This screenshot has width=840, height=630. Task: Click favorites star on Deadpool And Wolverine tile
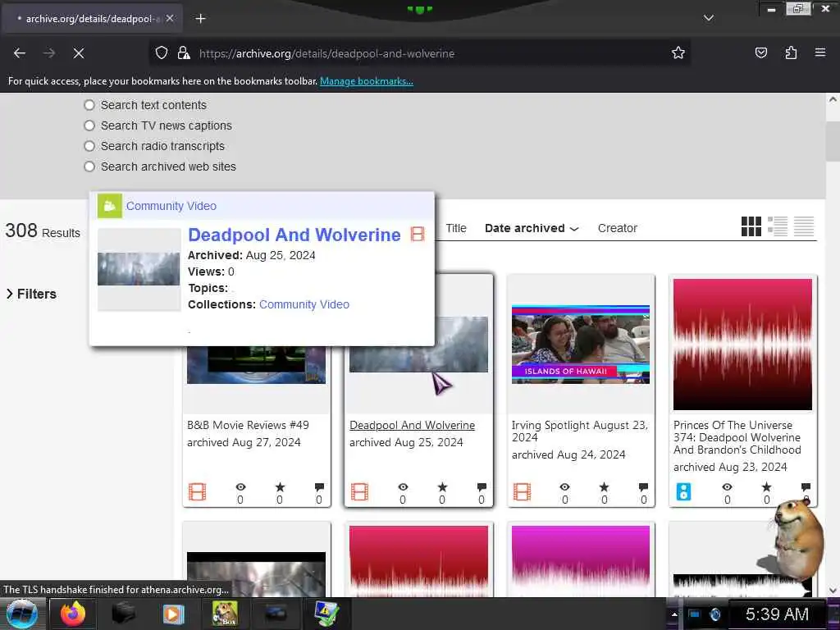click(x=442, y=487)
